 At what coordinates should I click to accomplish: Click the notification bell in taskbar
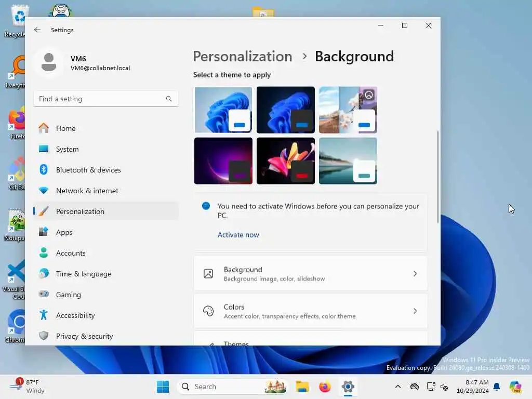497,387
